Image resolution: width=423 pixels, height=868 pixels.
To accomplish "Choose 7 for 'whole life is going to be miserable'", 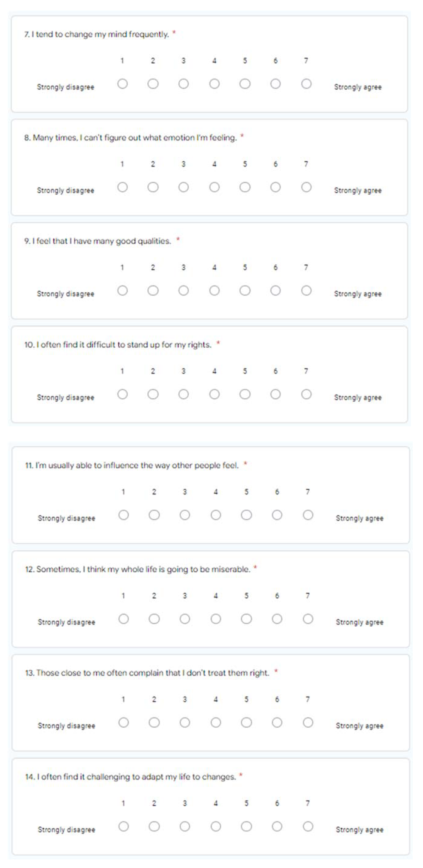I will click(308, 619).
